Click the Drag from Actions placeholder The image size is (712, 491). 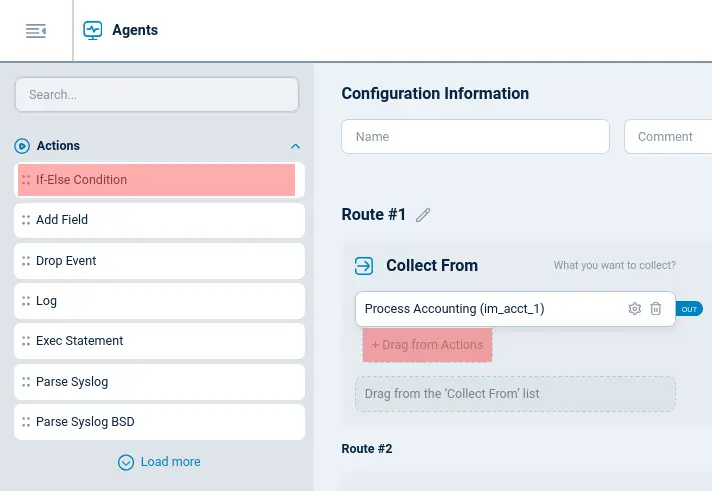coord(428,345)
